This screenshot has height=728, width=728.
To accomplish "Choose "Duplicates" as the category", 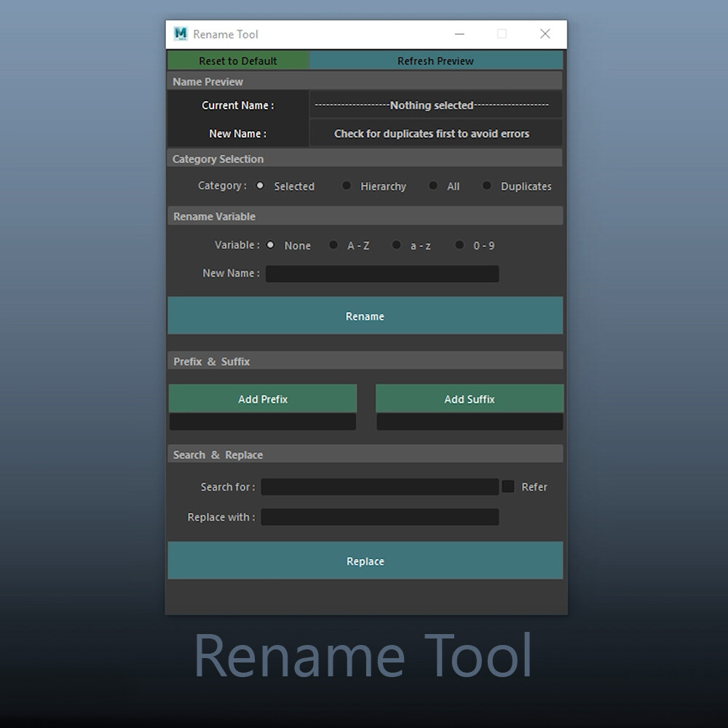I will click(x=486, y=186).
